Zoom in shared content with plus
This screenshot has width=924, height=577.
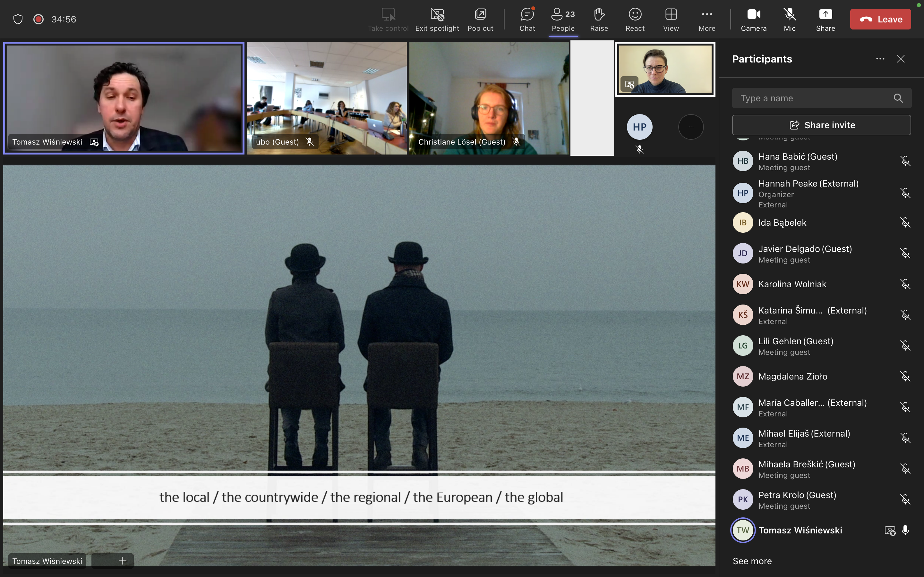tap(123, 561)
